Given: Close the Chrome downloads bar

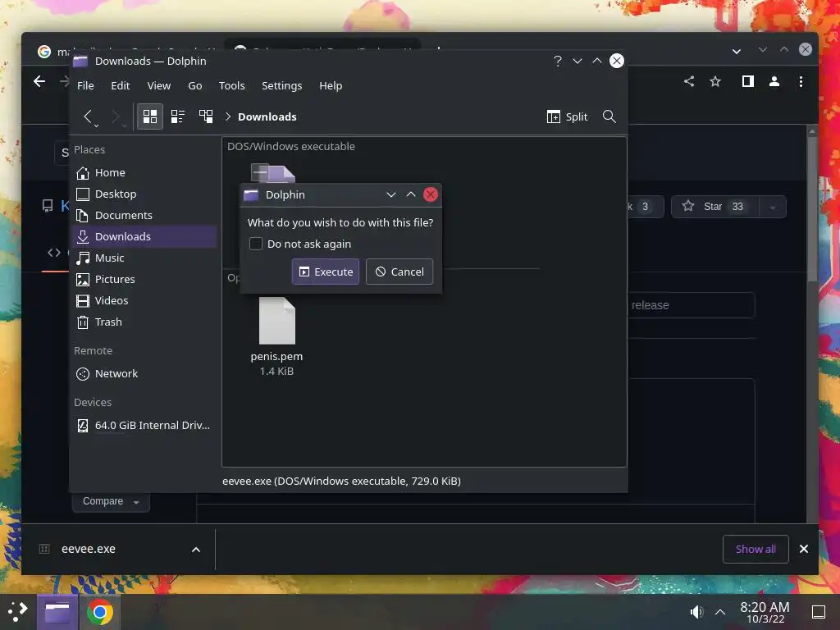Looking at the screenshot, I should coord(804,549).
